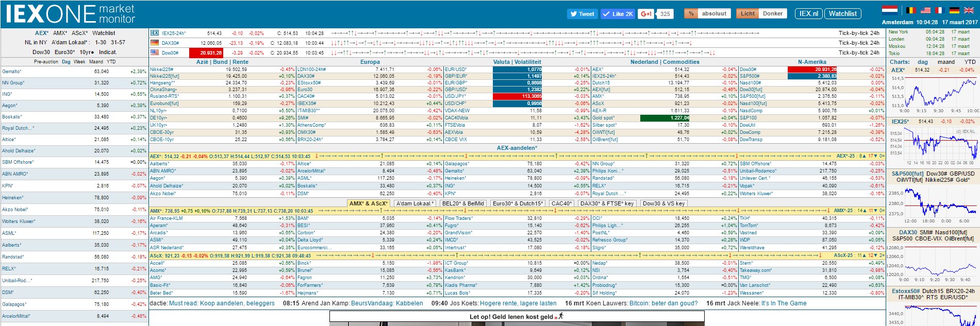Click the IEXONE market monitor logo

71,14
